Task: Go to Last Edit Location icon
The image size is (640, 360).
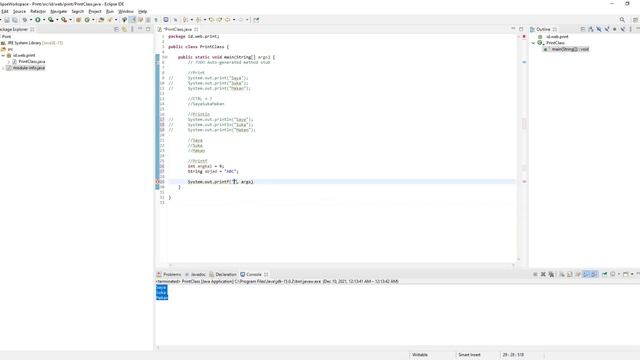Action: coord(211,20)
